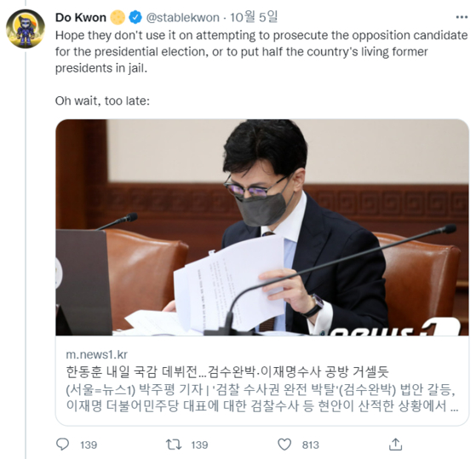Open the three-dot more options menu
Image resolution: width=476 pixels, height=459 pixels.
tap(462, 17)
